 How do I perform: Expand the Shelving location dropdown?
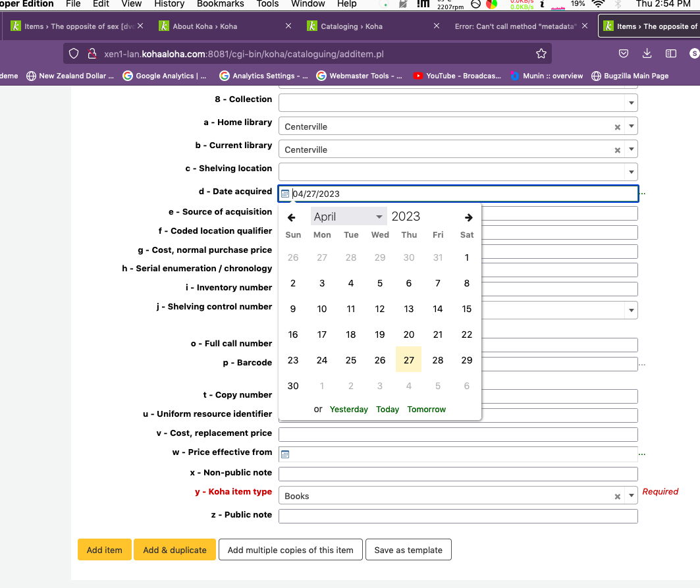click(632, 173)
